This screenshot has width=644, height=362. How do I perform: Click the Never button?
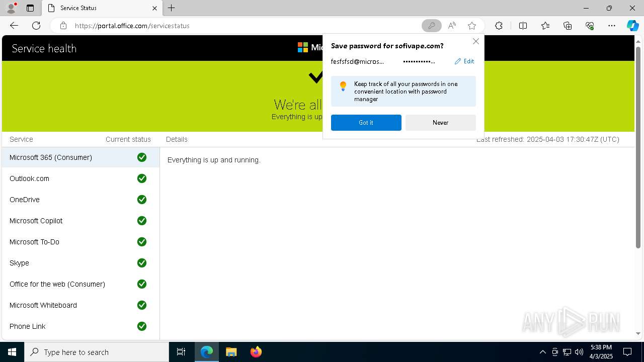click(x=441, y=123)
